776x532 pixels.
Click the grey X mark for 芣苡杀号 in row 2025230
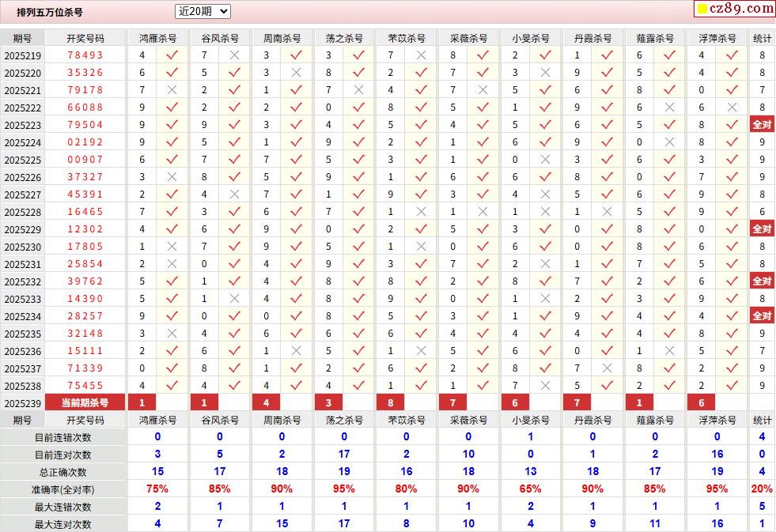coord(421,247)
